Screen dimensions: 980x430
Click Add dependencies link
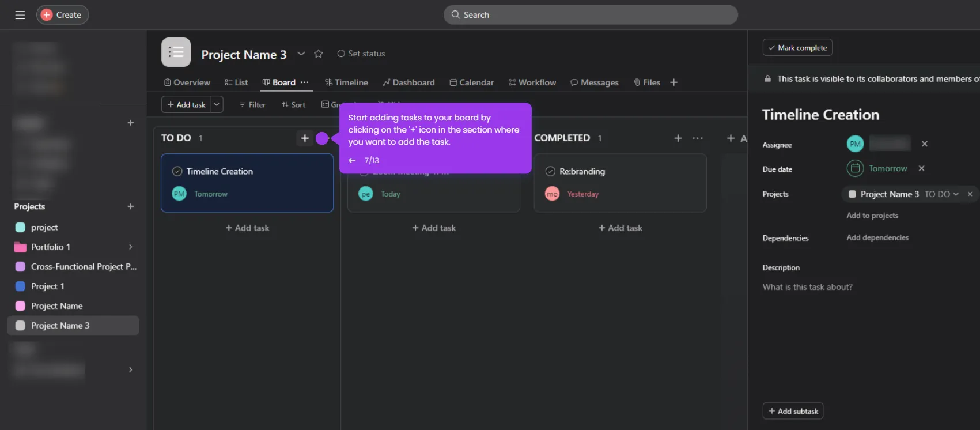pos(877,237)
